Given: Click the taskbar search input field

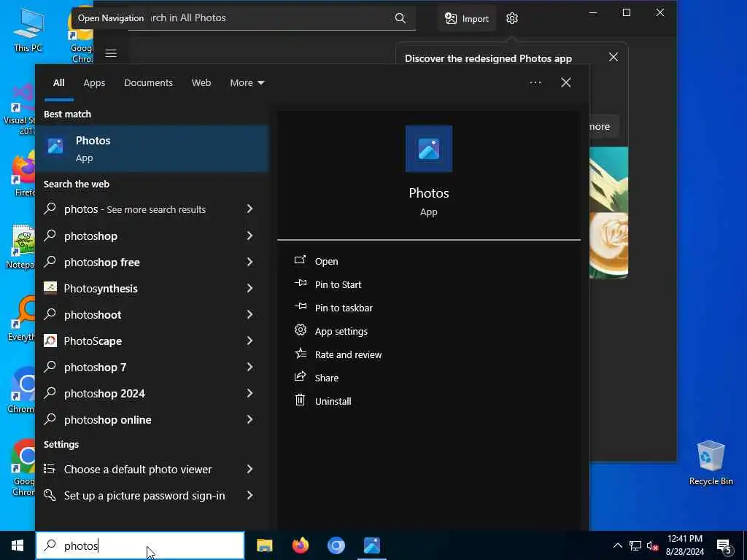Looking at the screenshot, I should coord(140,545).
